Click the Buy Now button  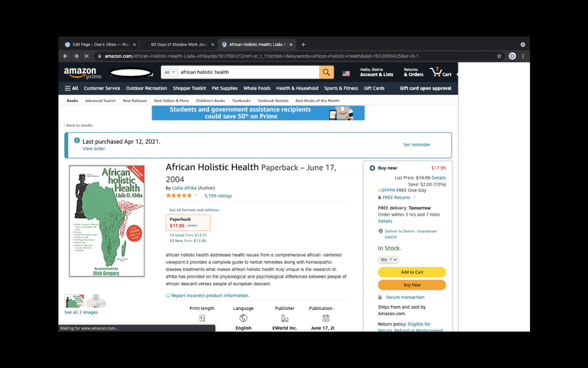412,285
